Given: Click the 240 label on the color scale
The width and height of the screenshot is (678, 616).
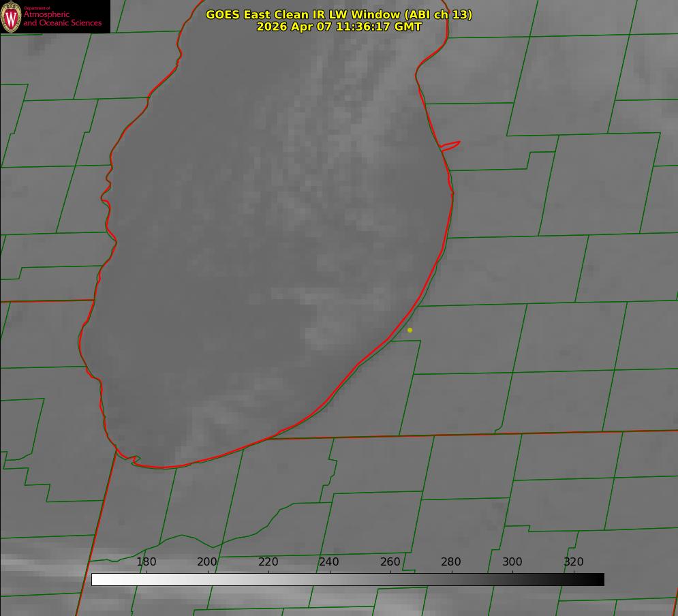Looking at the screenshot, I should pos(329,561).
